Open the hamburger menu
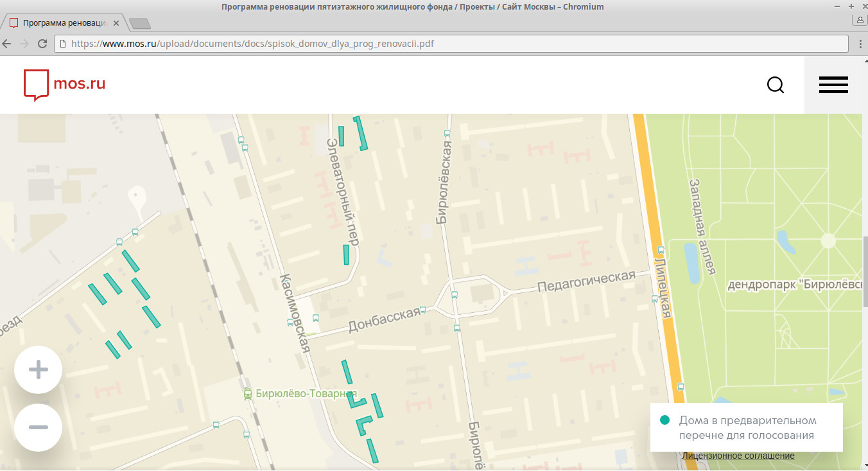The width and height of the screenshot is (868, 471). click(x=833, y=85)
